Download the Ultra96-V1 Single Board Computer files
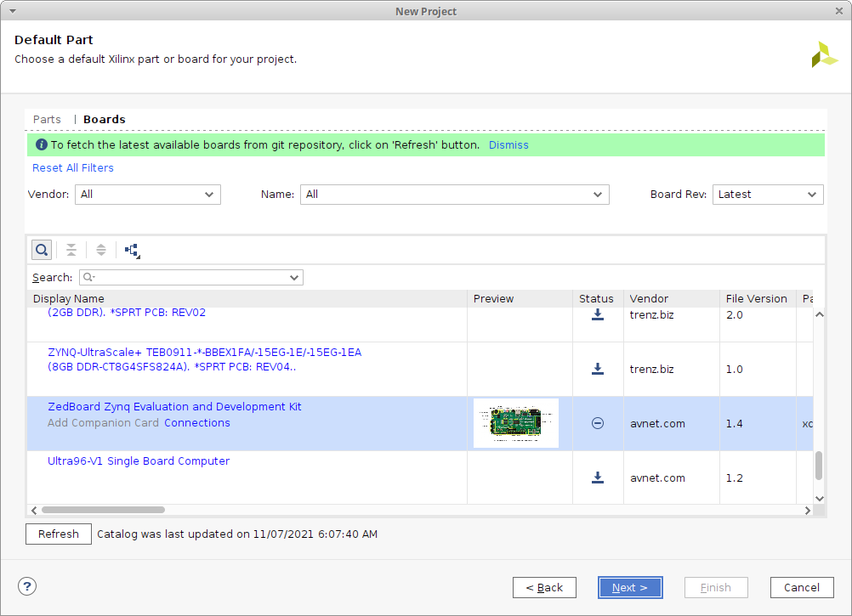The height and width of the screenshot is (616, 852). point(598,478)
